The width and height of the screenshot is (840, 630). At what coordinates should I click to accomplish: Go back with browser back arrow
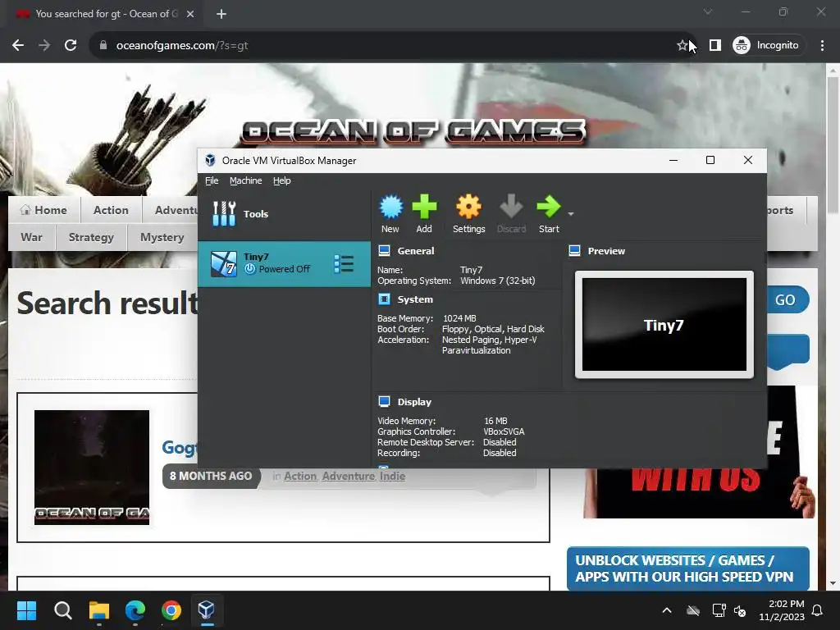pyautogui.click(x=18, y=45)
